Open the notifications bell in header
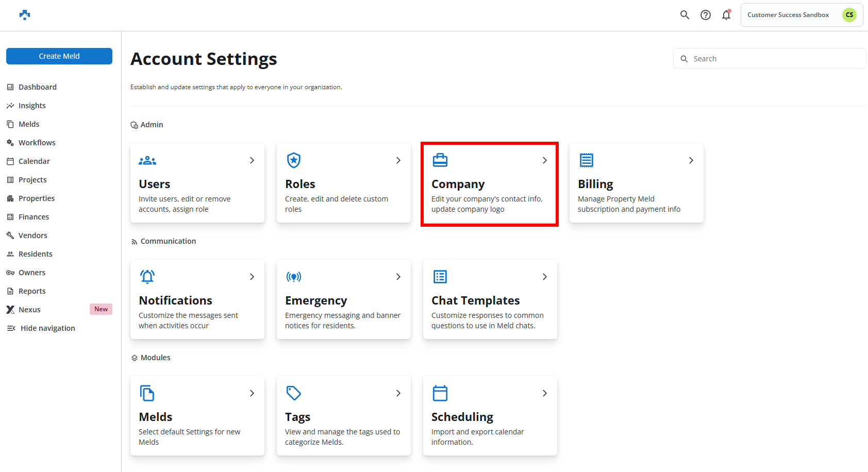This screenshot has width=868, height=472. point(726,15)
